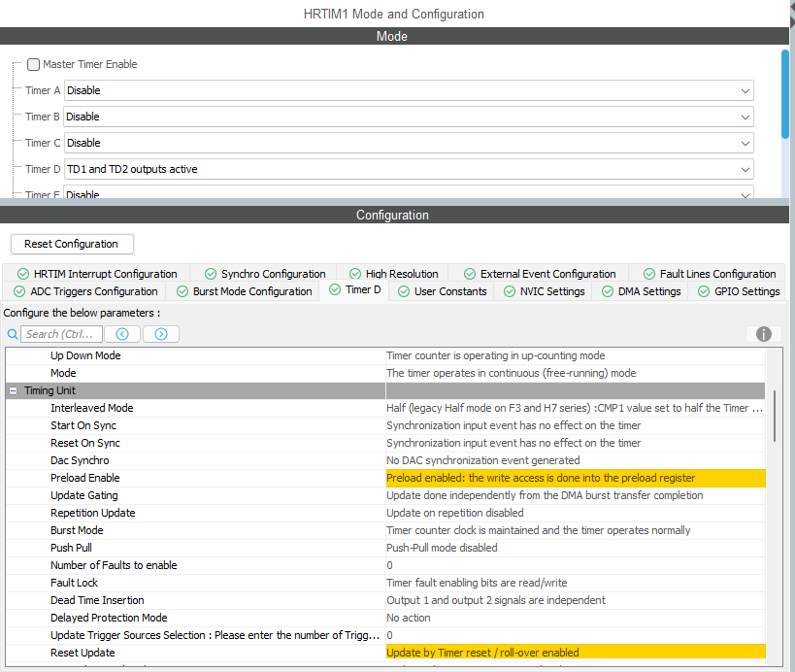The image size is (795, 672).
Task: Click the Mode panel vertical scrollbar
Action: (785, 94)
